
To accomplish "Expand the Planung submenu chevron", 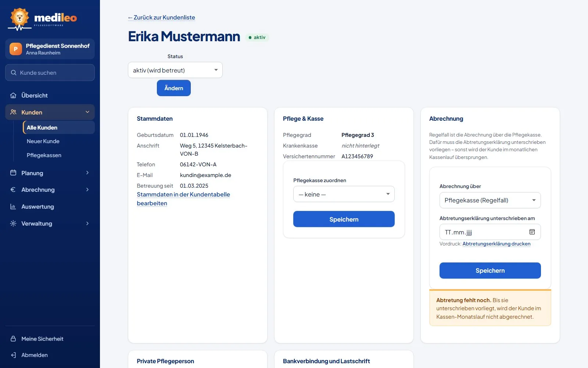I will pyautogui.click(x=87, y=173).
